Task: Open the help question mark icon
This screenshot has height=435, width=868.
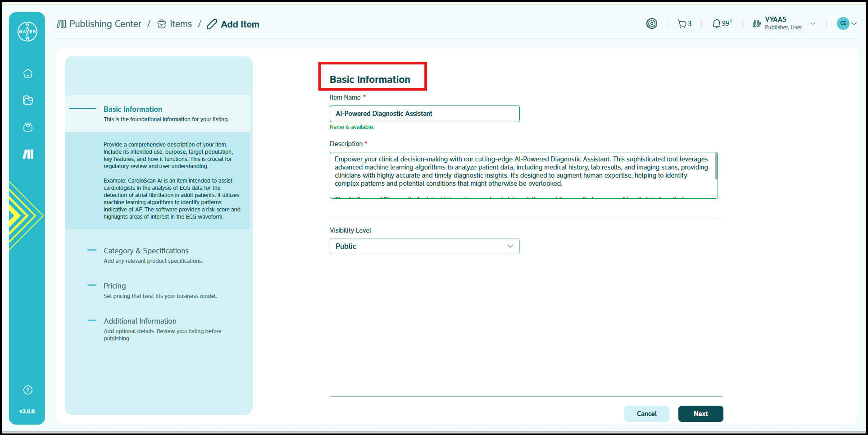Action: point(28,390)
